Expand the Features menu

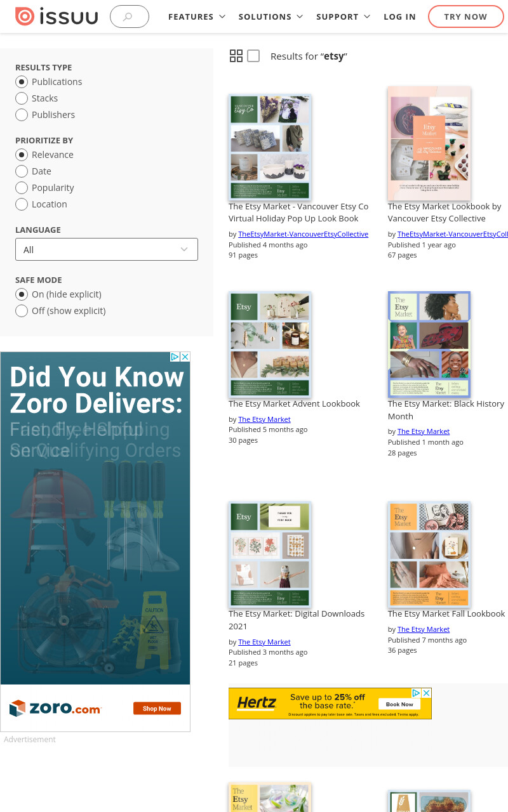pyautogui.click(x=197, y=16)
